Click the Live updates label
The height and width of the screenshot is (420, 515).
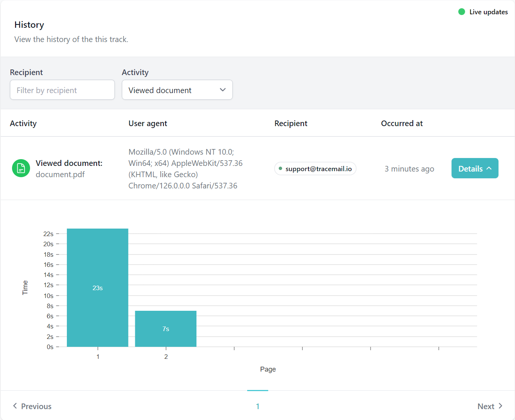488,12
